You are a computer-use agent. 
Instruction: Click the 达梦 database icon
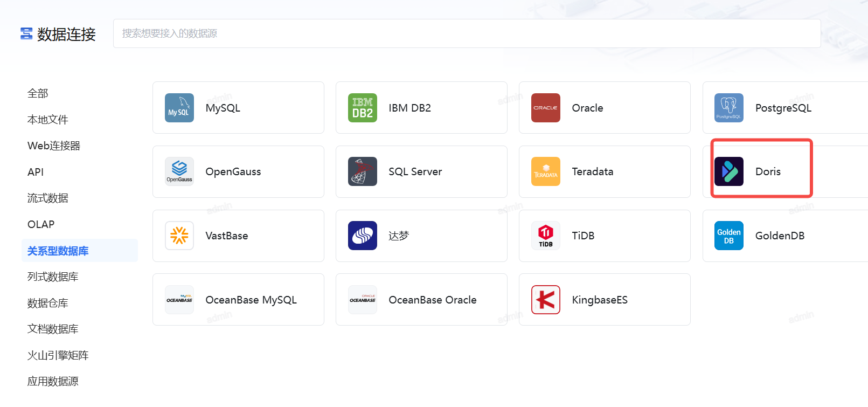pyautogui.click(x=363, y=236)
